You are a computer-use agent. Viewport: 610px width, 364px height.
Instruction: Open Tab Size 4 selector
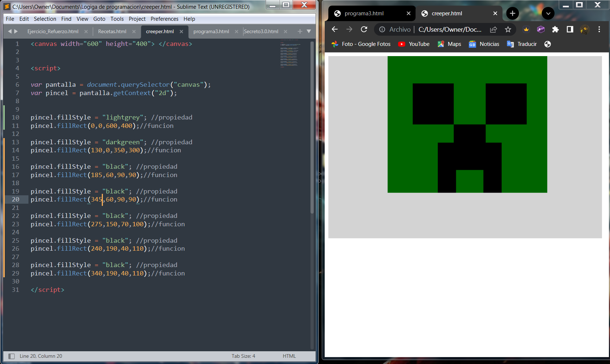[243, 356]
